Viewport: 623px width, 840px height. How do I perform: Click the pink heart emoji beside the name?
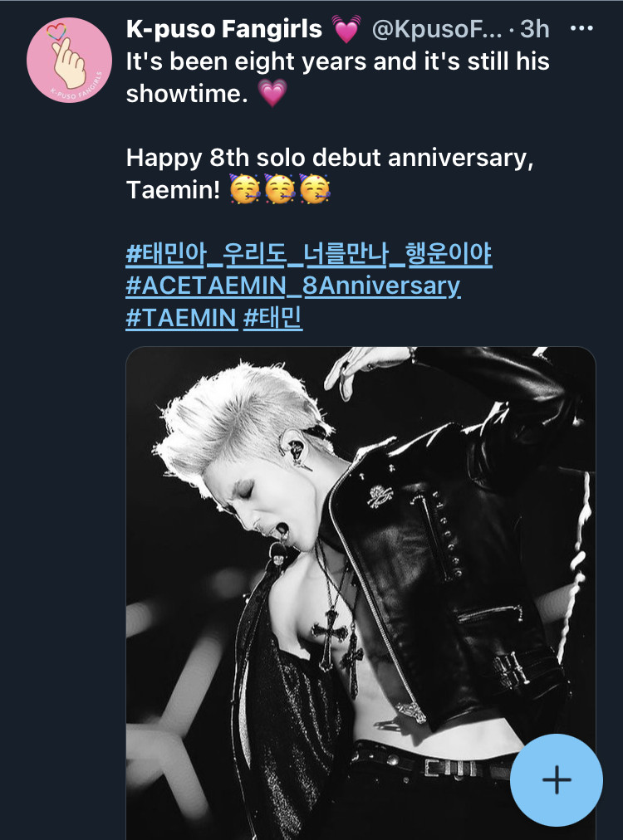[346, 29]
